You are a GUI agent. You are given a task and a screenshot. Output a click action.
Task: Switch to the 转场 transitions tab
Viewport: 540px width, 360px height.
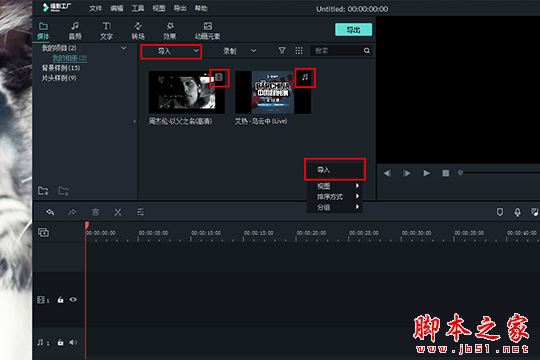(138, 31)
